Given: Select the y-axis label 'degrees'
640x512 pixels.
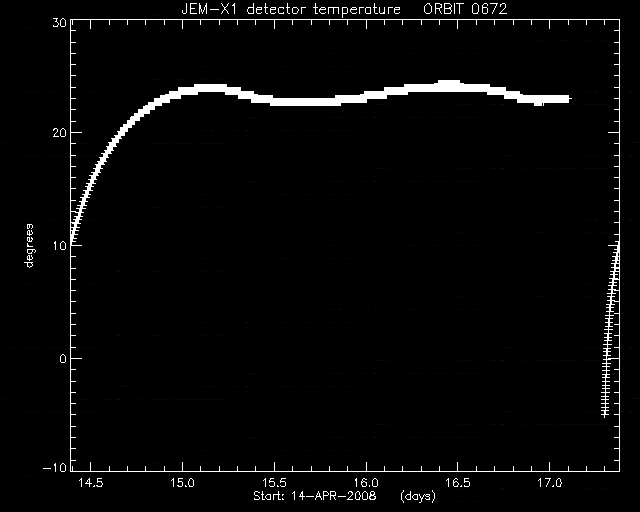Looking at the screenshot, I should click(x=29, y=246).
